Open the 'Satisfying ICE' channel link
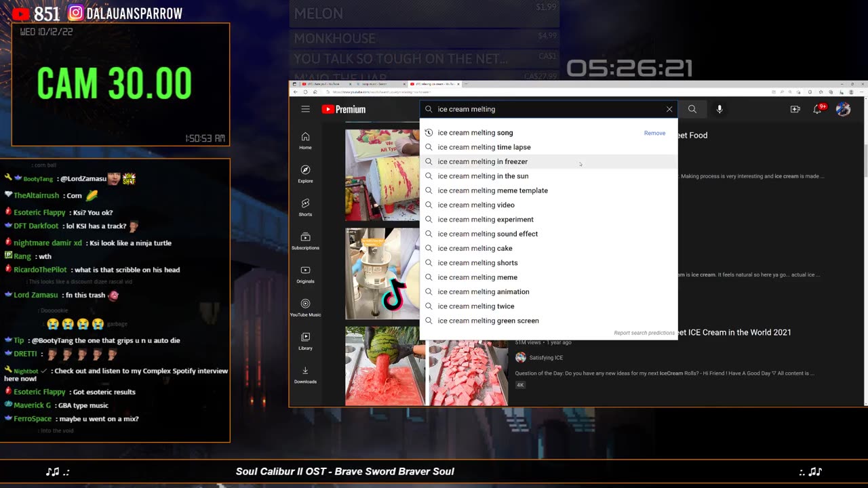The width and height of the screenshot is (868, 488). coord(546,358)
